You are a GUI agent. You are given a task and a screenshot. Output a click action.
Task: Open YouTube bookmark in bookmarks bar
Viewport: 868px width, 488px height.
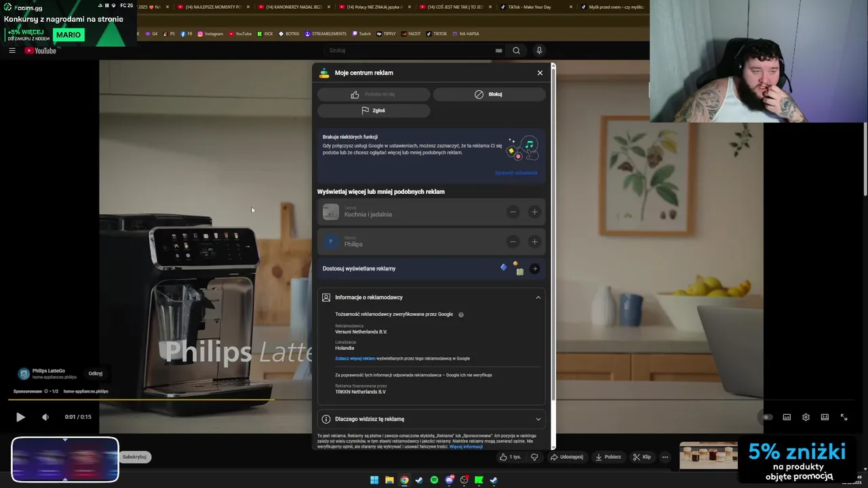pyautogui.click(x=240, y=34)
